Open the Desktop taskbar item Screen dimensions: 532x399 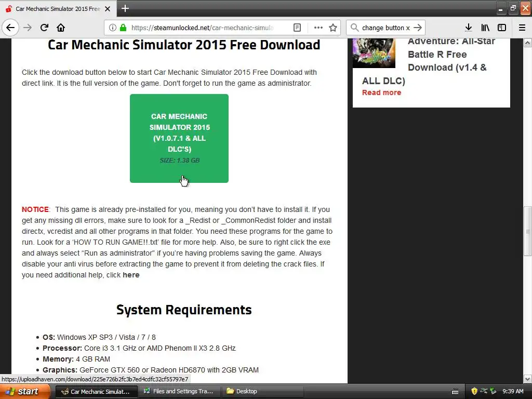click(262, 392)
